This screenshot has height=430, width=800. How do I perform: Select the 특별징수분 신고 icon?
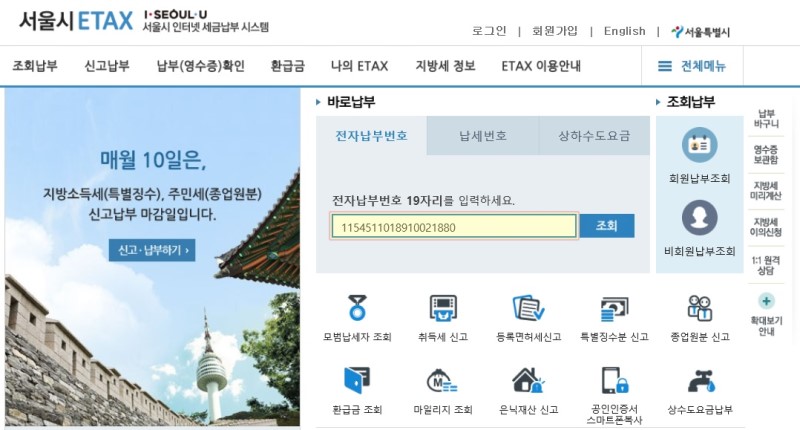tap(614, 309)
